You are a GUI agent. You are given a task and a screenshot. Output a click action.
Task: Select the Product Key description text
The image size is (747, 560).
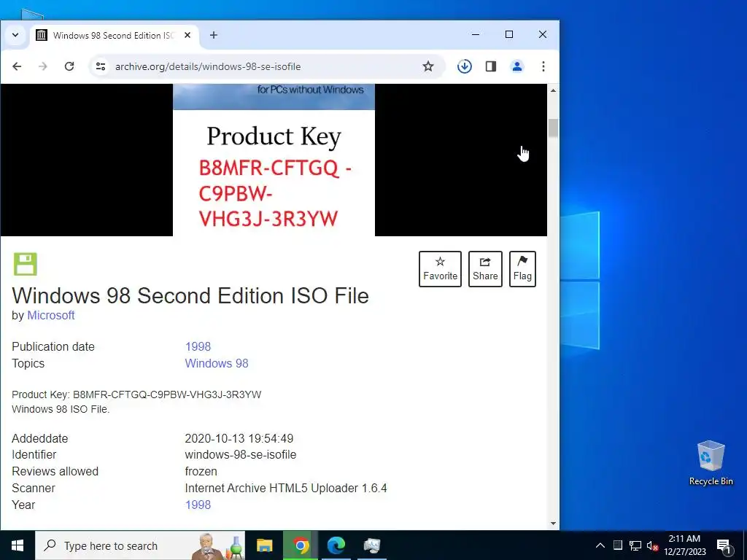point(136,394)
